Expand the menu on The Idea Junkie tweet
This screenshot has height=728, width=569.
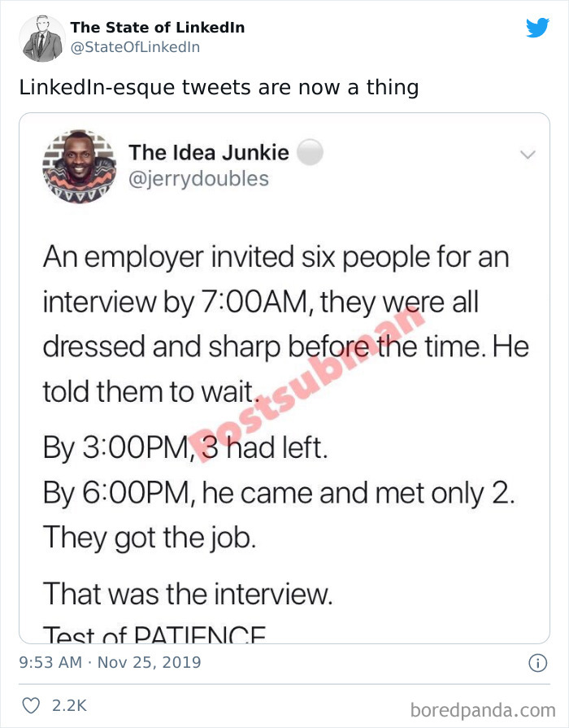pos(528,154)
